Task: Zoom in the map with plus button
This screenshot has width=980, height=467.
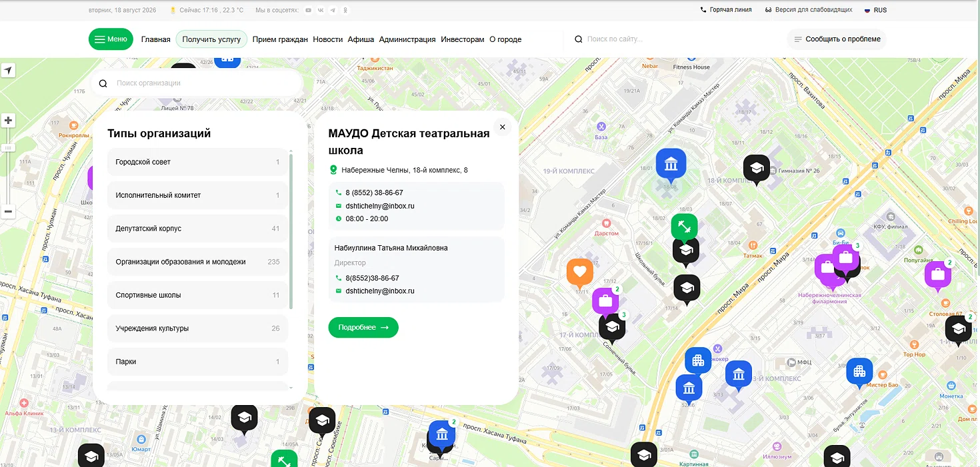Action: (8, 121)
